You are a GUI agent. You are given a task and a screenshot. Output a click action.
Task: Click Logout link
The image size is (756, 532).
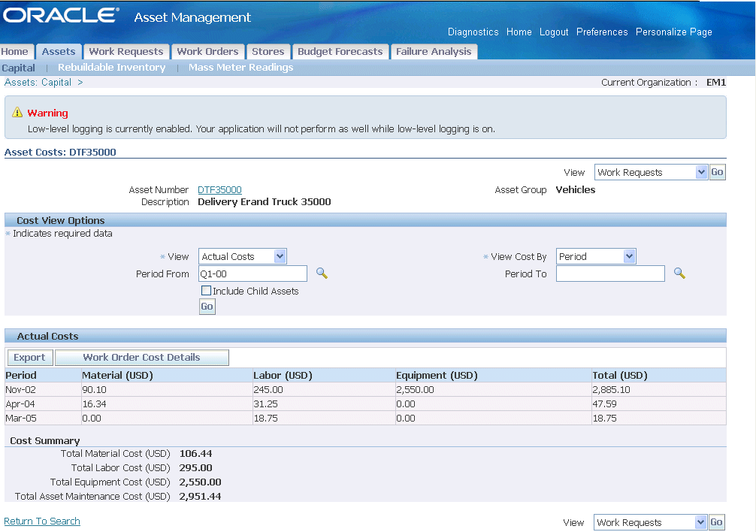554,32
